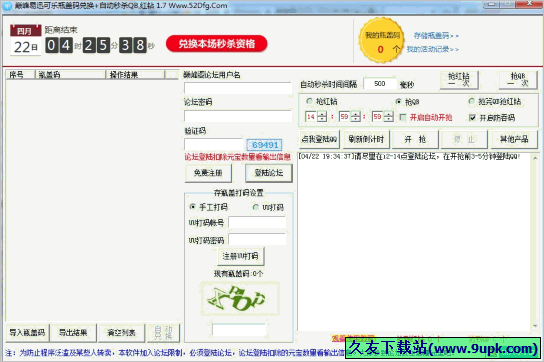Click the 清空列表 clear list button
This screenshot has height=362, width=544.
[x=121, y=332]
